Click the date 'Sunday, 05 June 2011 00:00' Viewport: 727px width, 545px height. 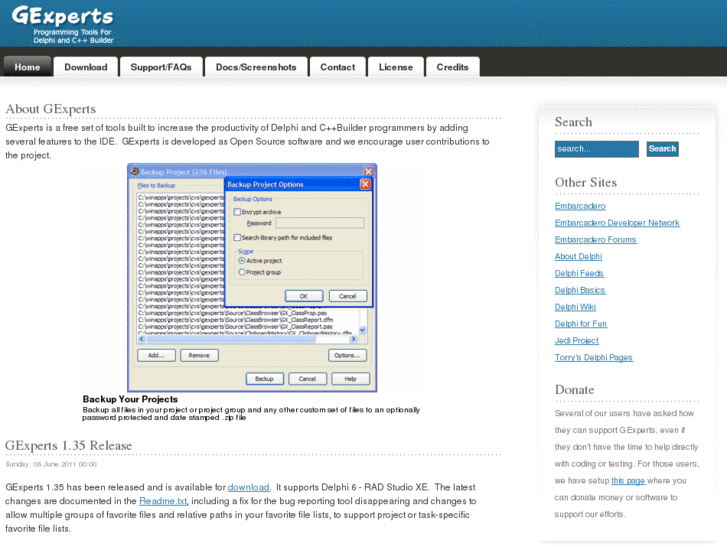point(51,464)
